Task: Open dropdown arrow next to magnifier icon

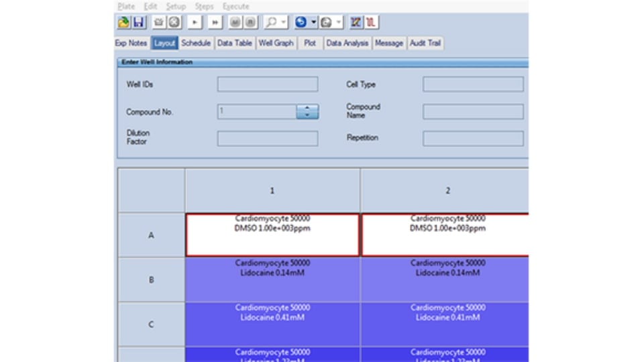Action: tap(284, 22)
